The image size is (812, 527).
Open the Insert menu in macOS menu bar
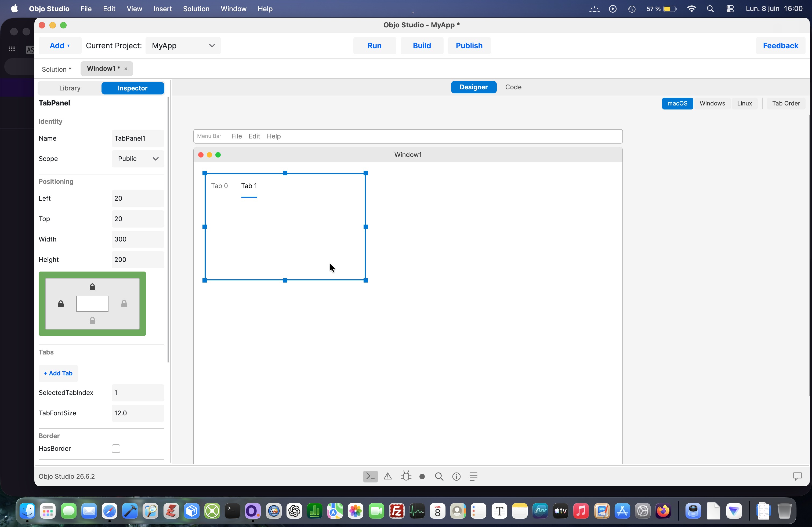(162, 9)
